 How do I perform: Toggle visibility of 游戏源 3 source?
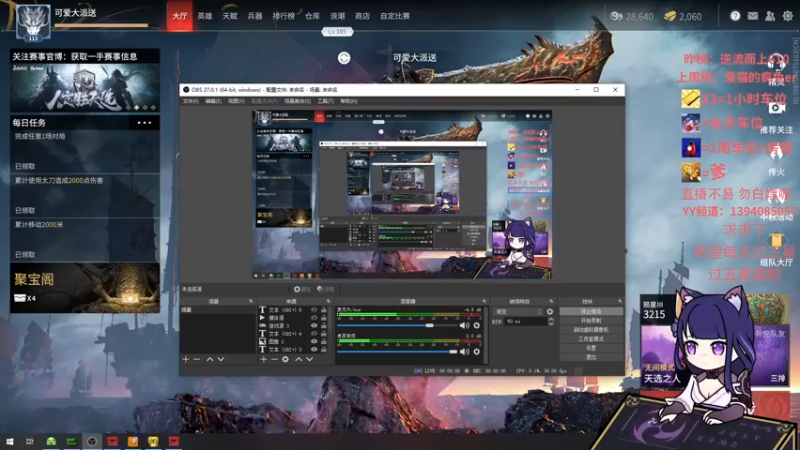[314, 326]
